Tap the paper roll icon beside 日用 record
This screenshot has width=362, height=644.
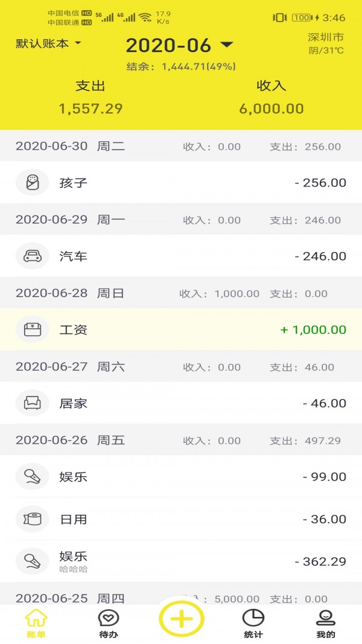coord(32,519)
